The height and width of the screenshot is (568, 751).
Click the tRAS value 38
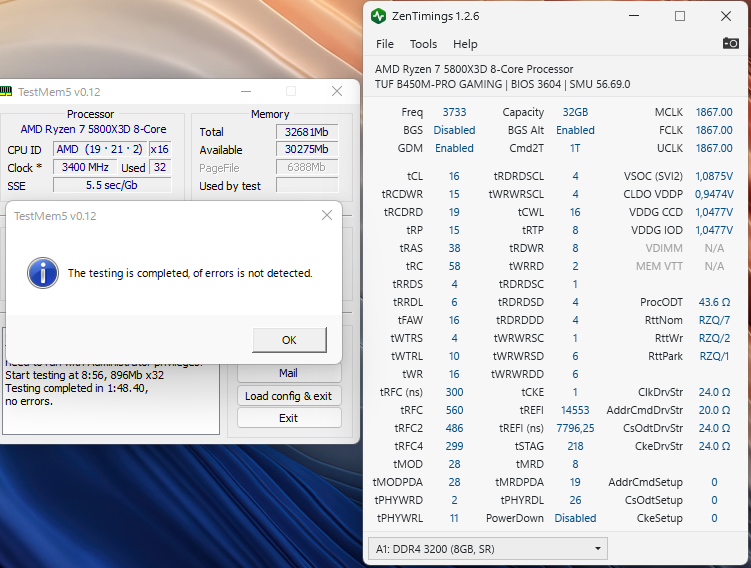coord(454,248)
